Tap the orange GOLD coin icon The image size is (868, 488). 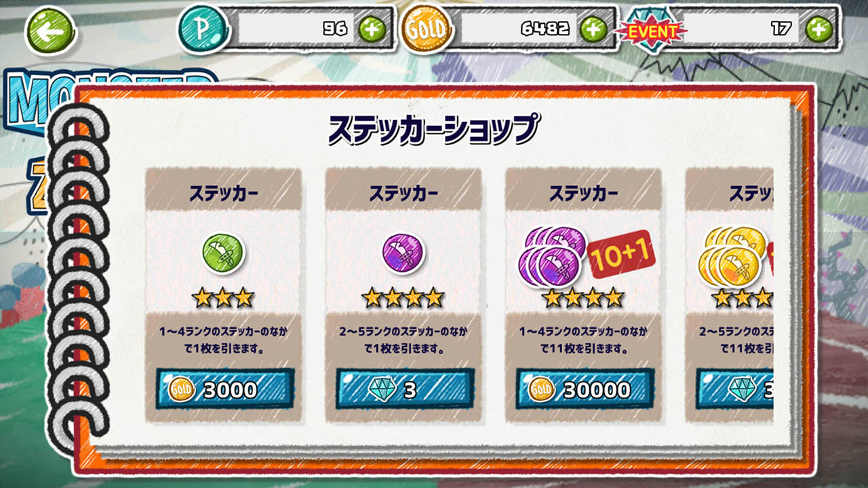point(426,28)
